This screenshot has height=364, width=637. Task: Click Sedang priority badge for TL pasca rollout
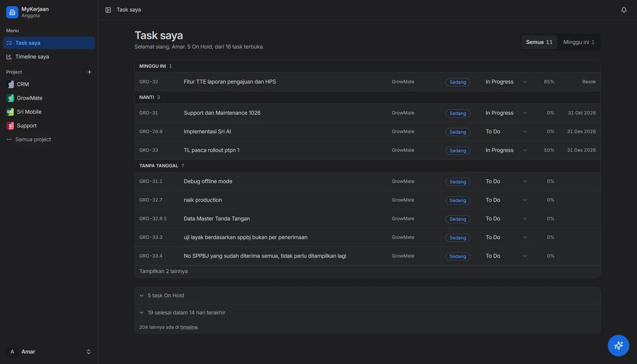pyautogui.click(x=457, y=151)
